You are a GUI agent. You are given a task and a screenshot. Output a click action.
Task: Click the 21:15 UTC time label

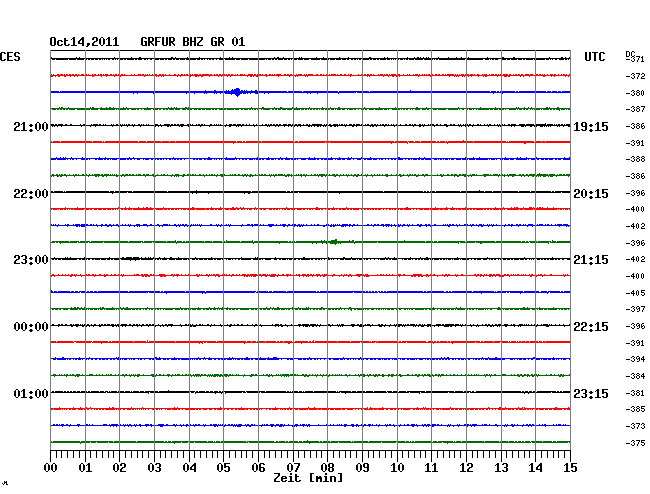pos(591,260)
